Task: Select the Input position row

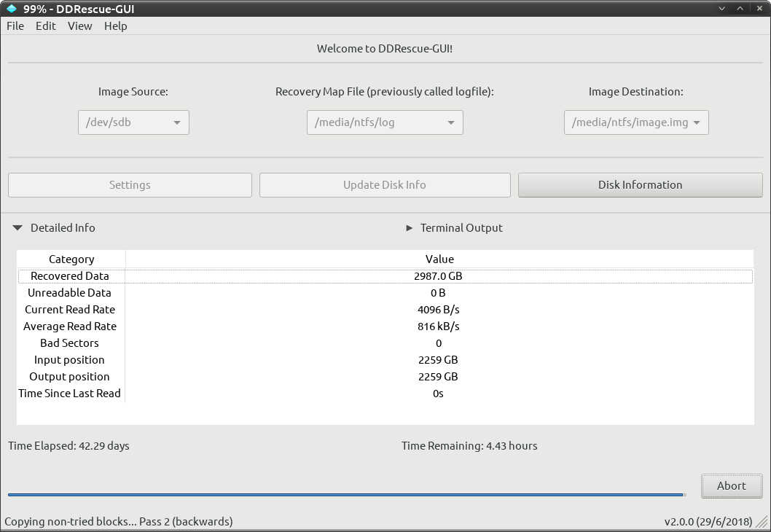Action: [x=385, y=360]
